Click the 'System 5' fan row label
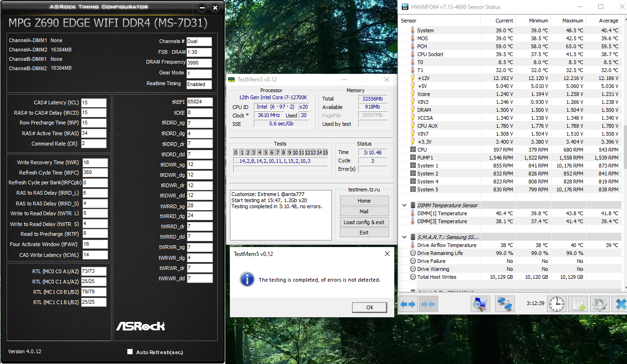The width and height of the screenshot is (627, 364). tap(428, 189)
